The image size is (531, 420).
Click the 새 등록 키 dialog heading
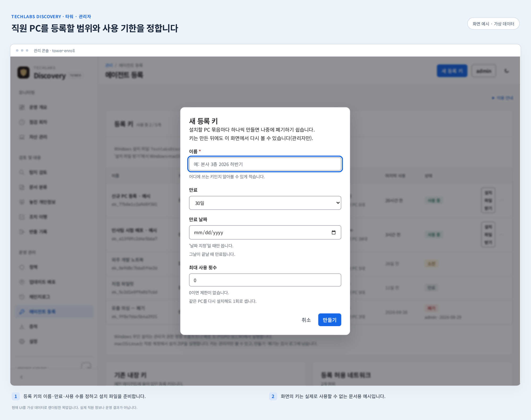coord(203,121)
